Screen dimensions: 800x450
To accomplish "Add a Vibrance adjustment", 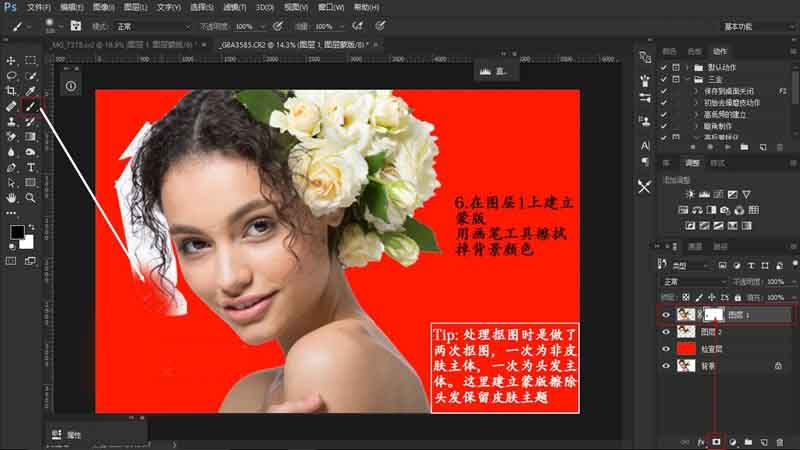I will coord(746,194).
